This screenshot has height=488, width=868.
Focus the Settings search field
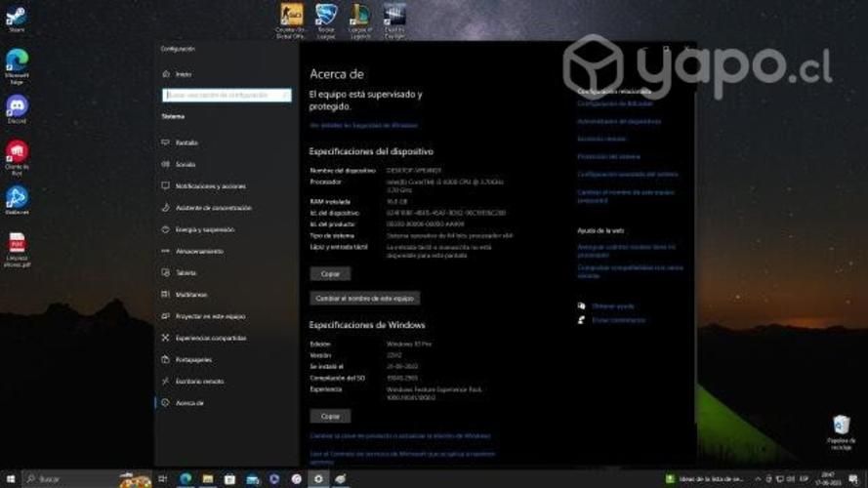[x=227, y=96]
